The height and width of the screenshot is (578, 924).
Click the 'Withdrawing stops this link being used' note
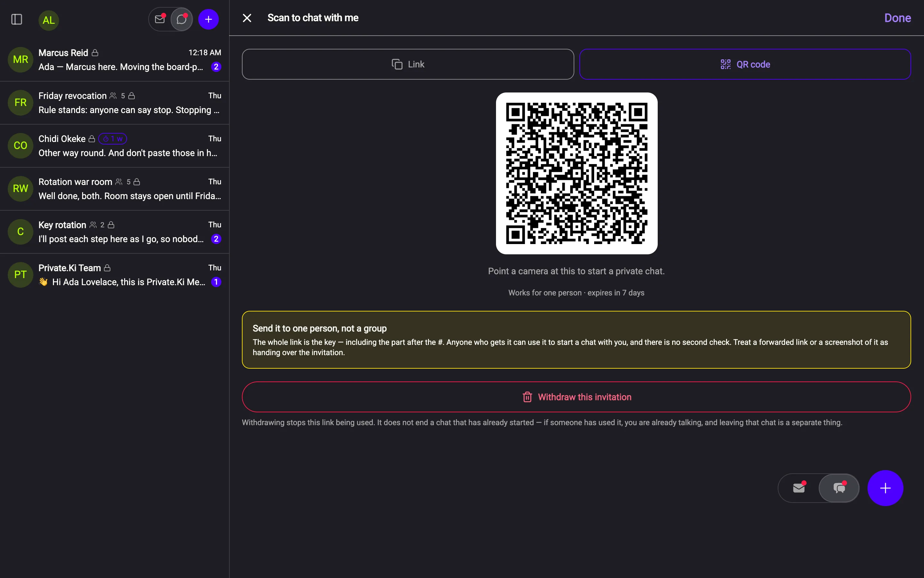(x=542, y=422)
